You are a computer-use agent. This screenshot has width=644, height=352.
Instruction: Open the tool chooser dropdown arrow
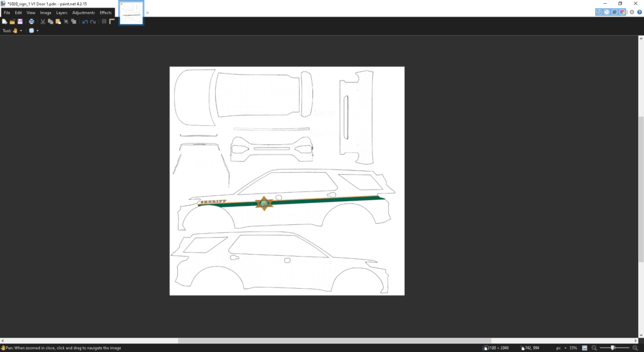coord(21,30)
